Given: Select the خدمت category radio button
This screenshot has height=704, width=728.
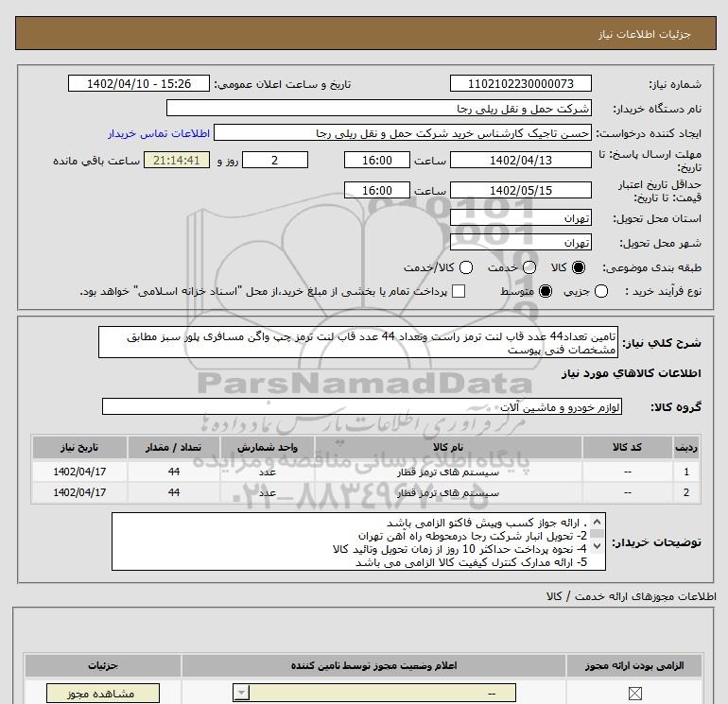Looking at the screenshot, I should [x=529, y=267].
